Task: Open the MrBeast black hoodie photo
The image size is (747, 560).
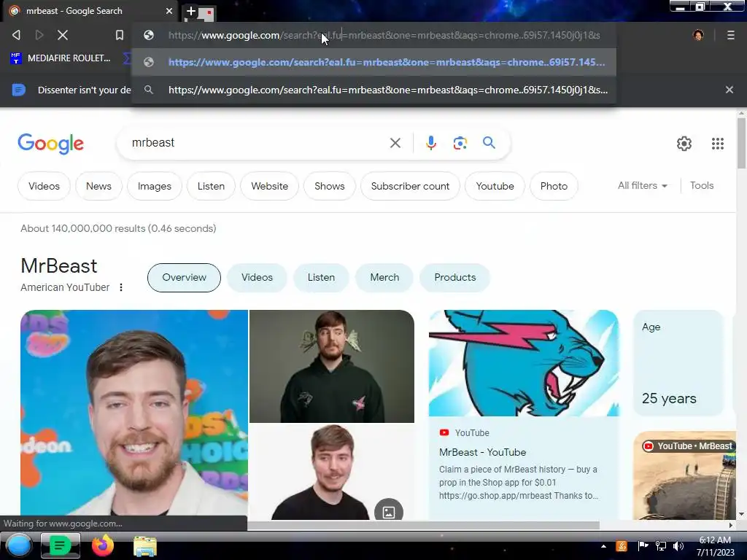Action: coord(332,366)
